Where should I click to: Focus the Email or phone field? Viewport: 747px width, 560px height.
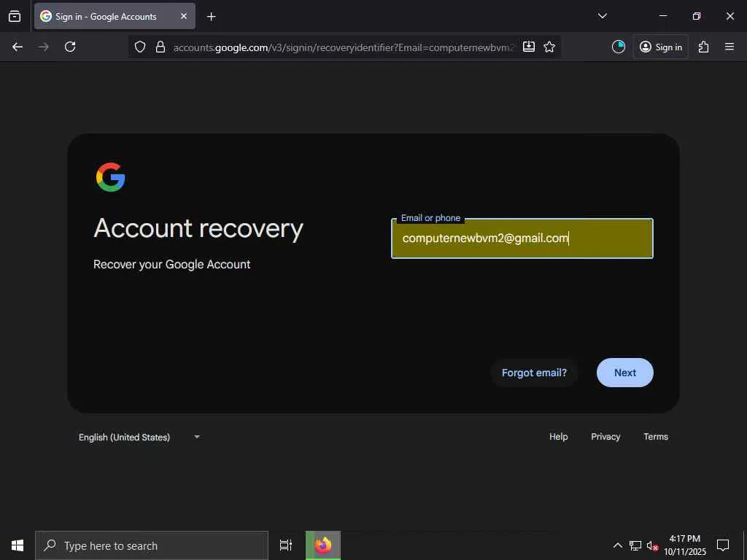[x=522, y=238]
